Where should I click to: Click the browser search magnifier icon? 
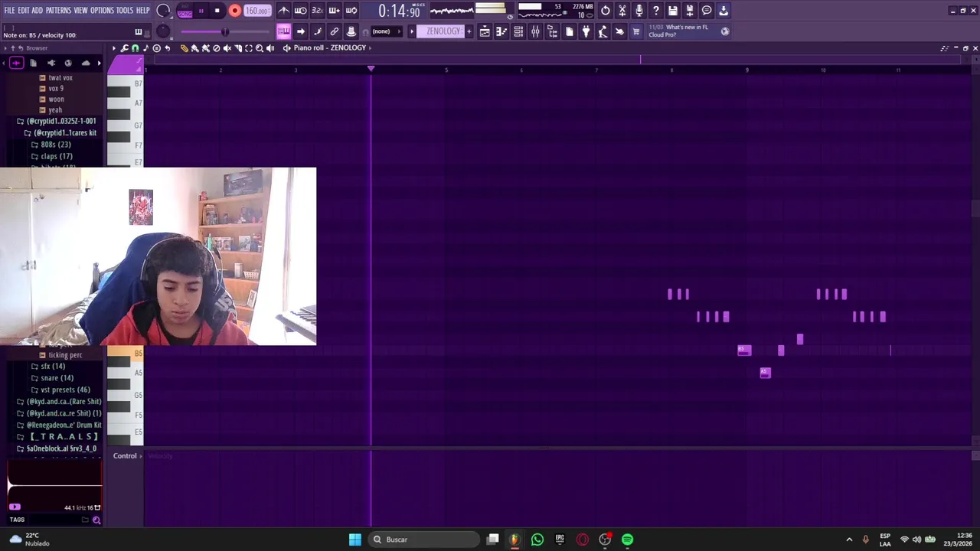pyautogui.click(x=96, y=520)
